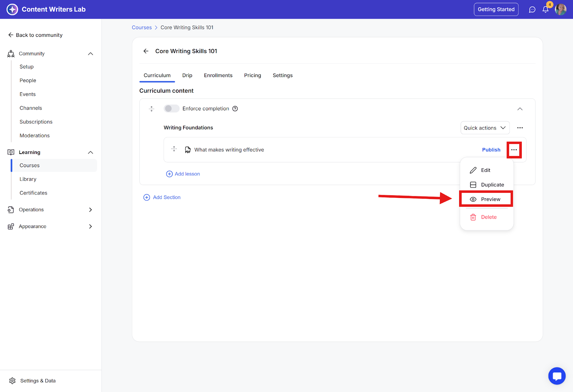Toggle the Enforce completion switch
The image size is (573, 392).
tap(172, 109)
